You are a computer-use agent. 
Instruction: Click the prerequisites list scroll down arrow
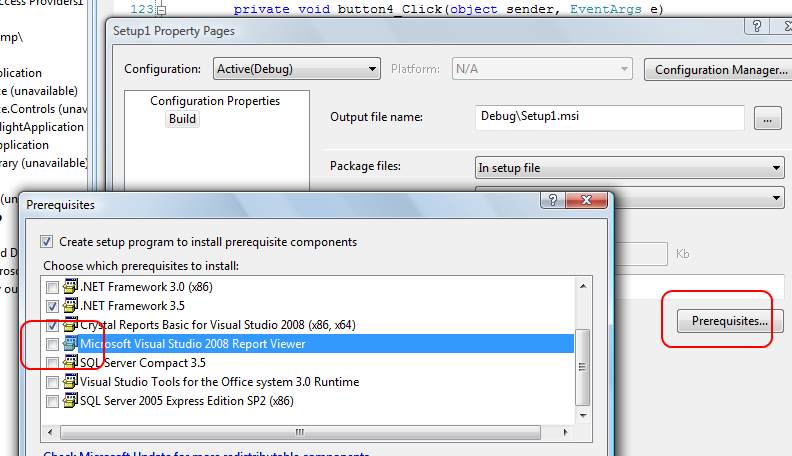pos(583,416)
